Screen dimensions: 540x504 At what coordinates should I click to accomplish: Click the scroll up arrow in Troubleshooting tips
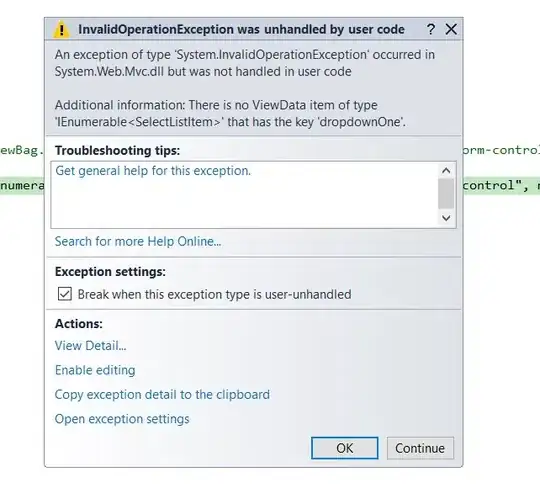[x=446, y=171]
